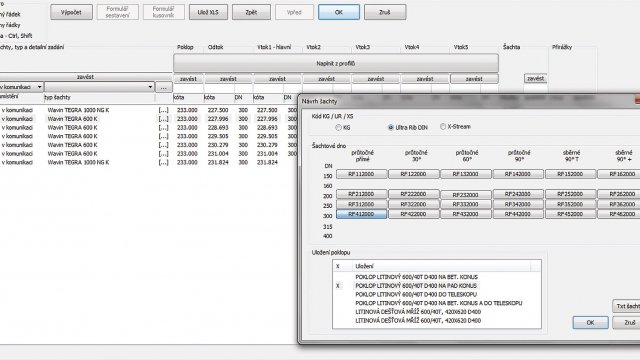Click zavést under the Vtok3 column
The height and width of the screenshot is (360, 640).
tap(376, 79)
